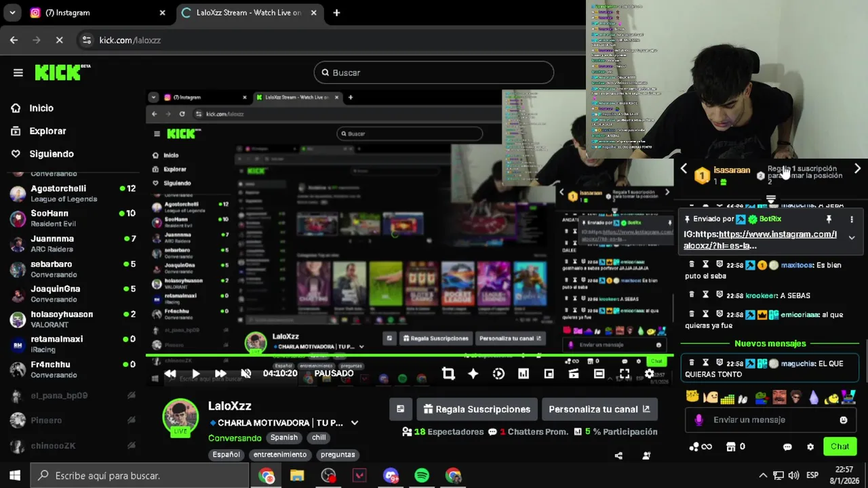Screen dimensions: 868x488
Task: Show hidden system tray icons chevron
Action: [x=762, y=475]
